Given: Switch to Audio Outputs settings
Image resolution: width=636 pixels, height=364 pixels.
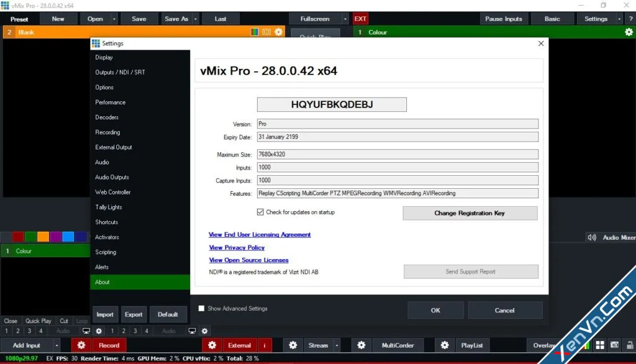Looking at the screenshot, I should [x=140, y=177].
